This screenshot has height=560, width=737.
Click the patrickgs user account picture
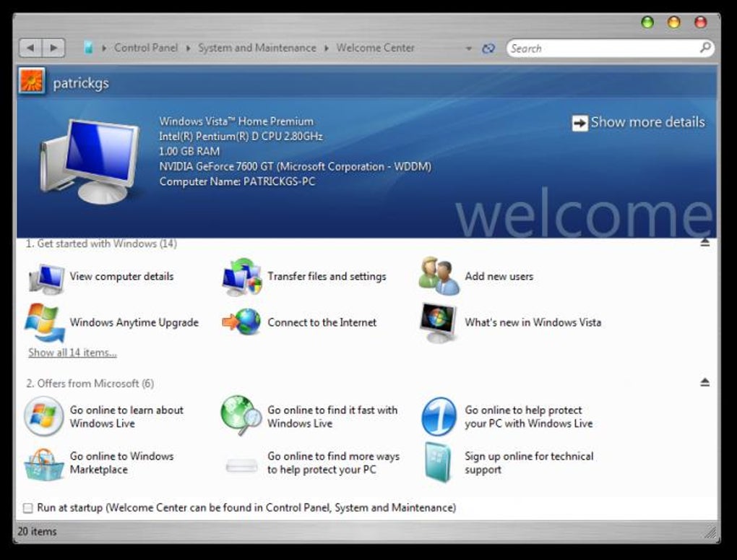pos(32,82)
